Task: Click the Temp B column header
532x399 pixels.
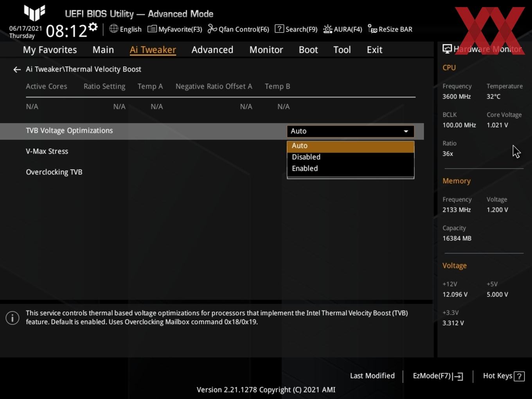Action: click(277, 86)
